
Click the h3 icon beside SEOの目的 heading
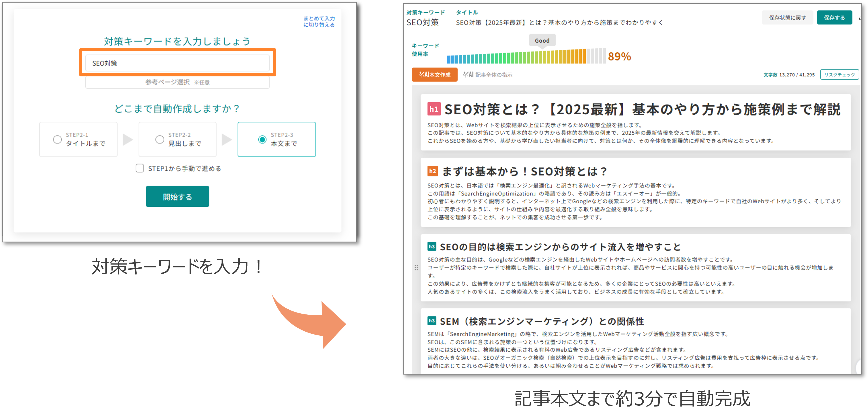click(x=432, y=247)
